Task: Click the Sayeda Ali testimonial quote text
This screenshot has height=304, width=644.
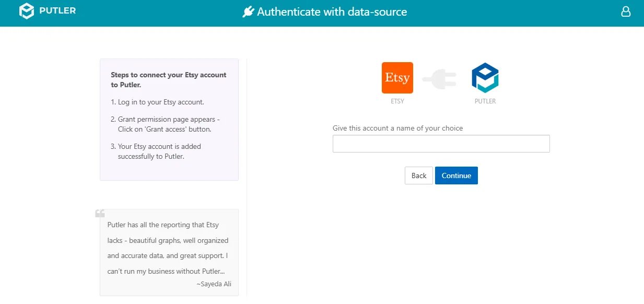Action: pos(168,248)
